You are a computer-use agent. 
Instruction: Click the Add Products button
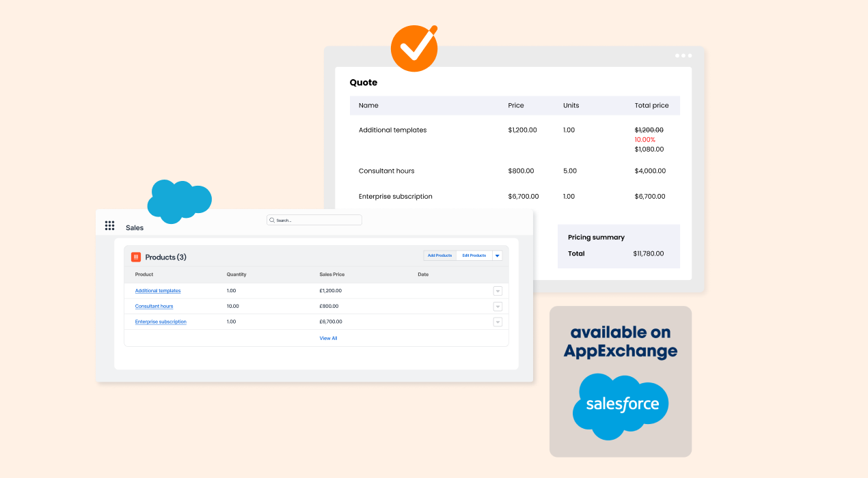click(x=439, y=255)
